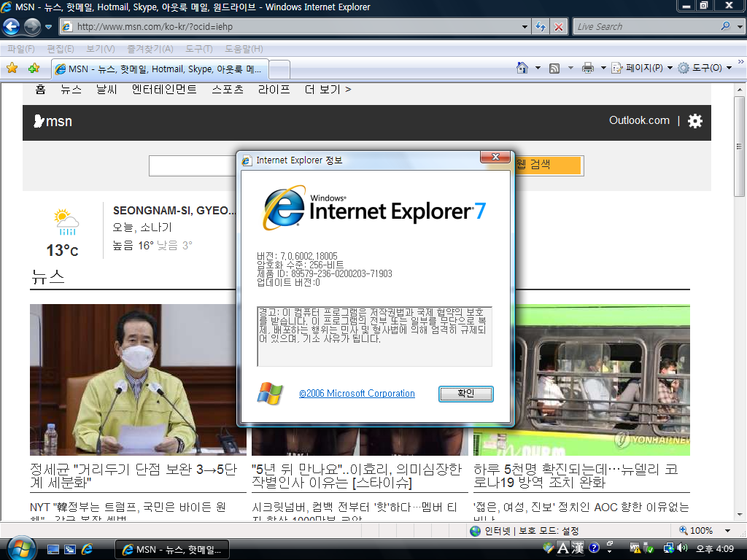Click the Switch Between Windows quick launch icon

(70, 549)
